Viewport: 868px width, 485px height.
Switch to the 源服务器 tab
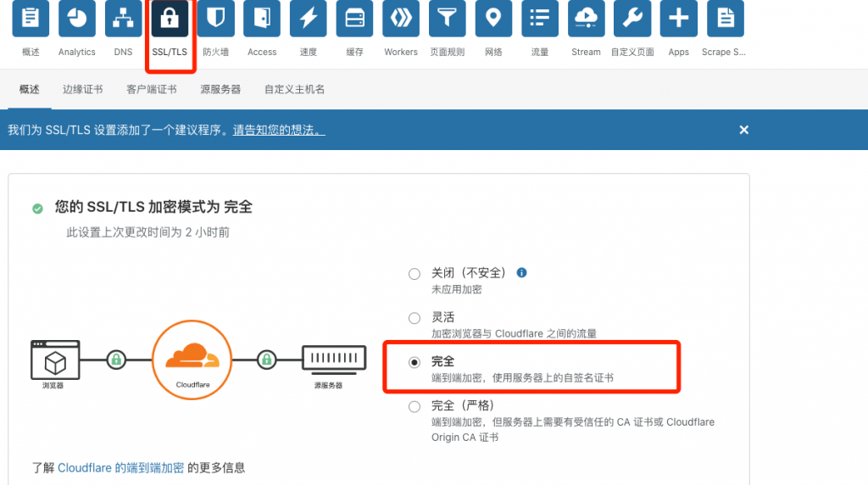220,89
